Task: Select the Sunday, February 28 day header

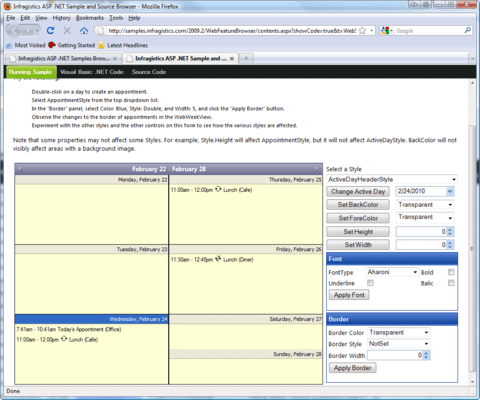Action: click(x=246, y=354)
